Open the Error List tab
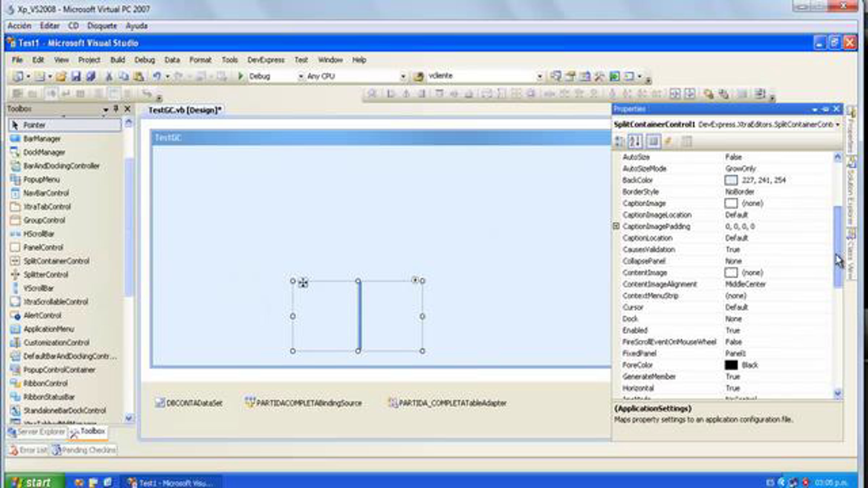 point(29,450)
